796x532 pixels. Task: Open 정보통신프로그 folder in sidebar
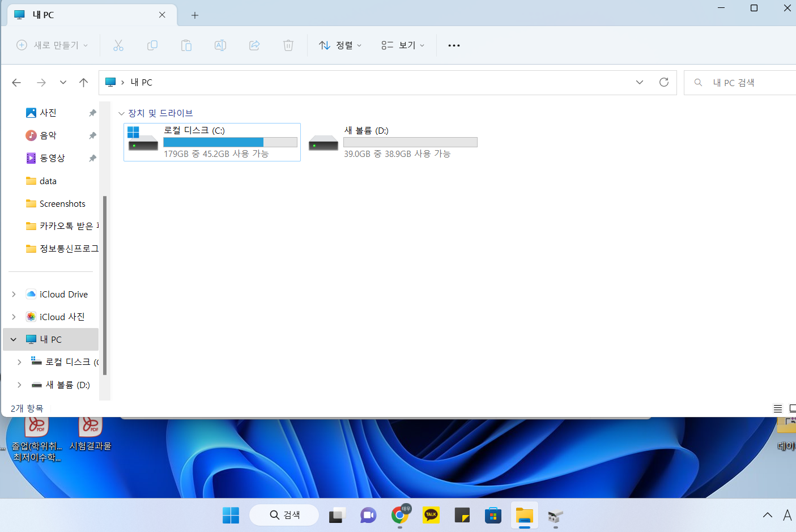point(62,249)
